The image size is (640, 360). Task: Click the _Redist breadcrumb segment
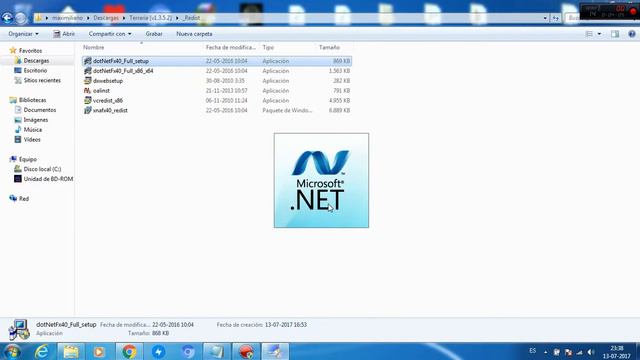(191, 18)
